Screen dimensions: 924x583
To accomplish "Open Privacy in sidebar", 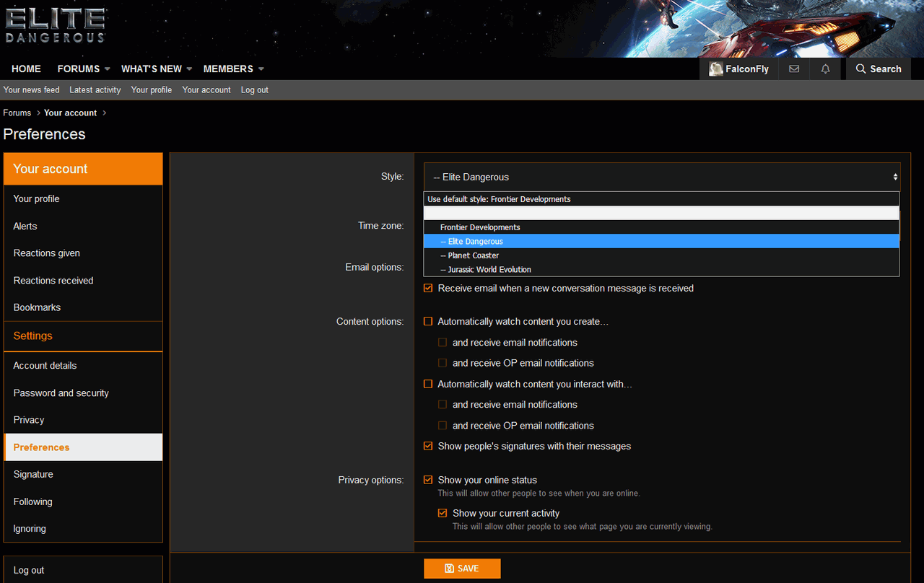I will pyautogui.click(x=83, y=420).
